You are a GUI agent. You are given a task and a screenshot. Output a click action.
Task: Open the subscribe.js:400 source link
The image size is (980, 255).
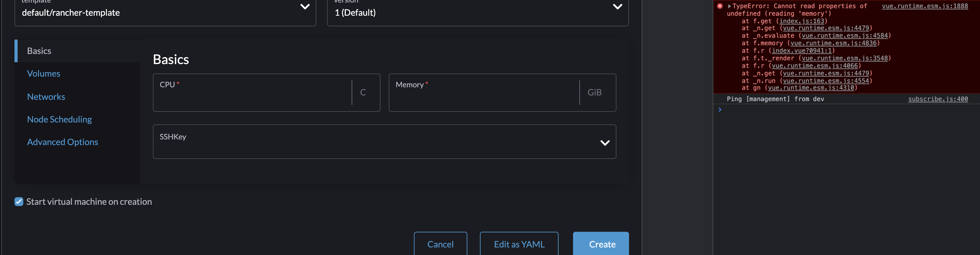click(938, 99)
